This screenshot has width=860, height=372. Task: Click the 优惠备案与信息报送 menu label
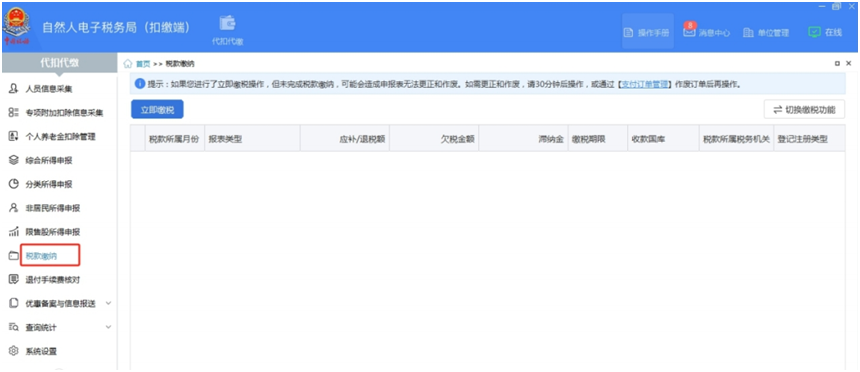click(x=60, y=303)
